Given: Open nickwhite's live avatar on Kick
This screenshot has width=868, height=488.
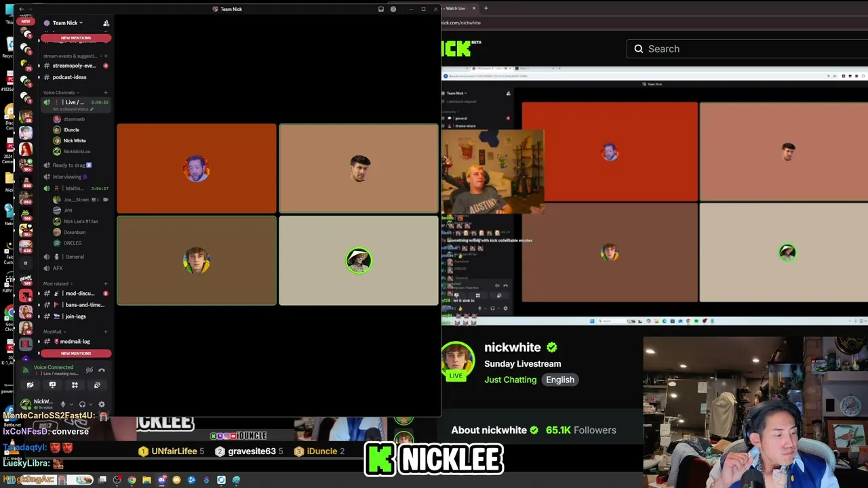Looking at the screenshot, I should (457, 360).
